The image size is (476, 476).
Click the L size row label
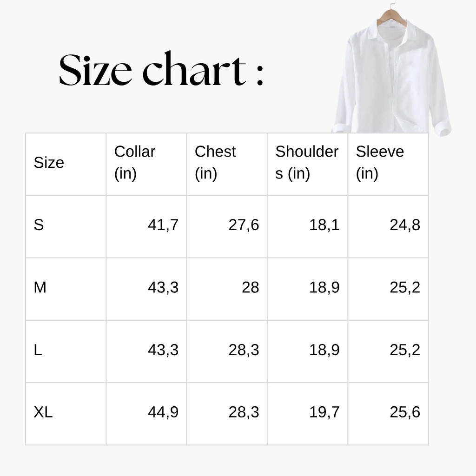tap(38, 350)
